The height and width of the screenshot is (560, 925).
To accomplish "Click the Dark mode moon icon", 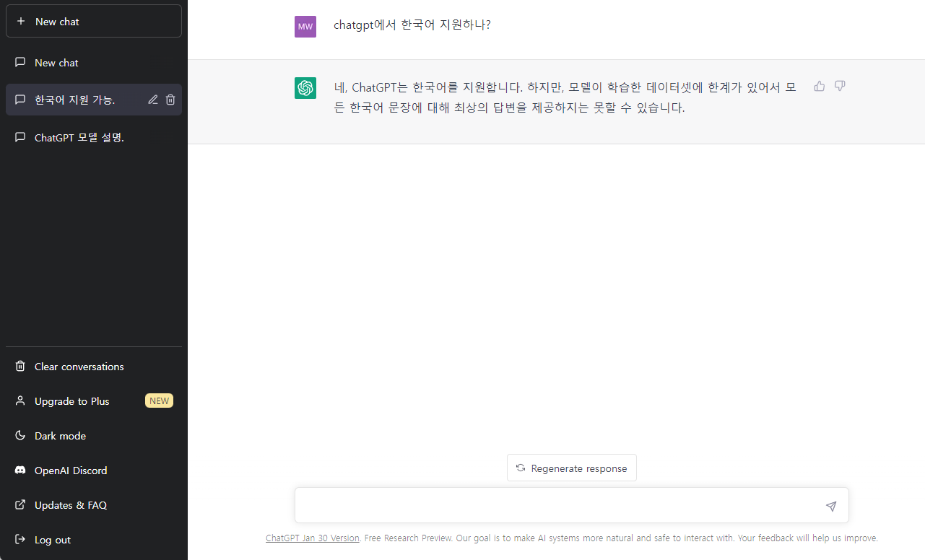I will 20,436.
